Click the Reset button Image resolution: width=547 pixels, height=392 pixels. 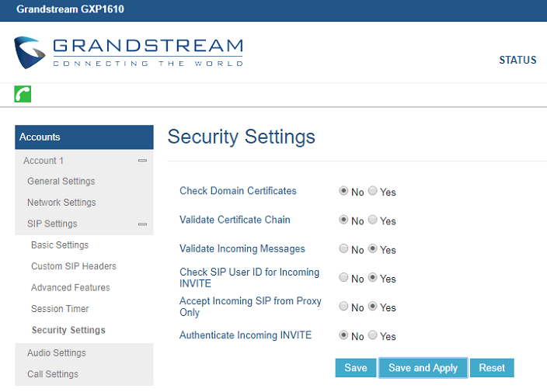(492, 368)
